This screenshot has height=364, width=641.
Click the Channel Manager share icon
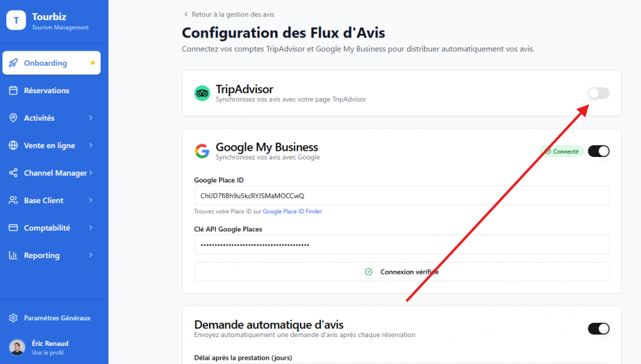[x=13, y=173]
